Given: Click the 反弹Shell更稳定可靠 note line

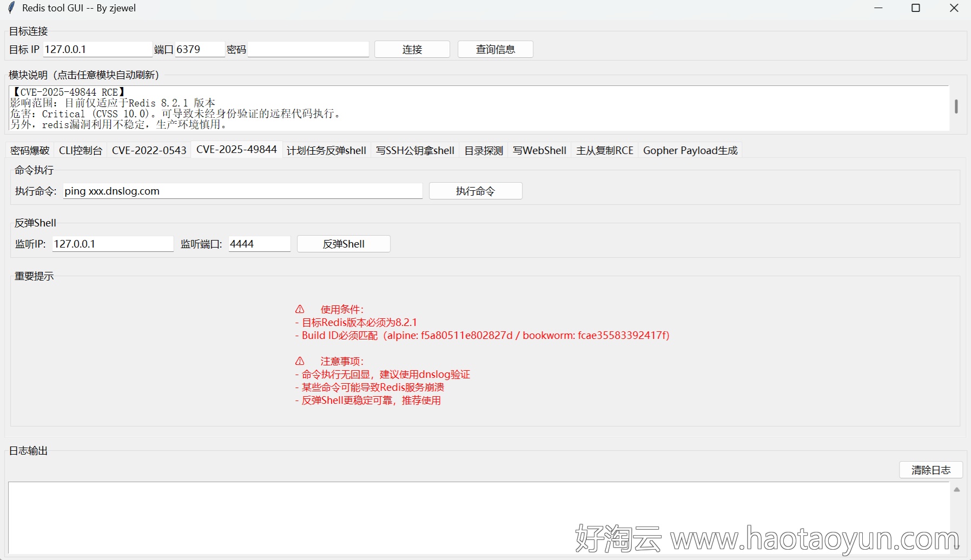Looking at the screenshot, I should coord(368,400).
